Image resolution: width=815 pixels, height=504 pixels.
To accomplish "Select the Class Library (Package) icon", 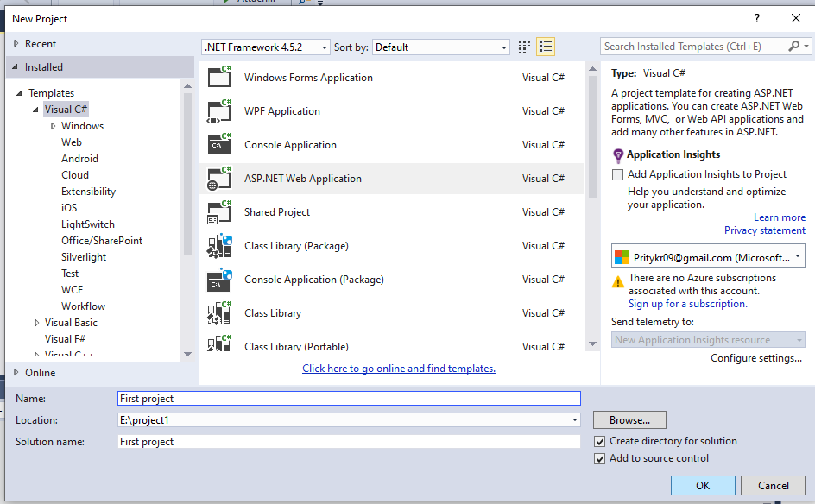I will 219,245.
